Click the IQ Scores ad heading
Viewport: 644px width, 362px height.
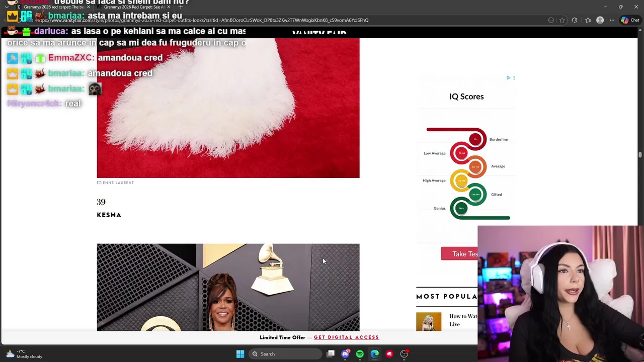click(x=466, y=97)
